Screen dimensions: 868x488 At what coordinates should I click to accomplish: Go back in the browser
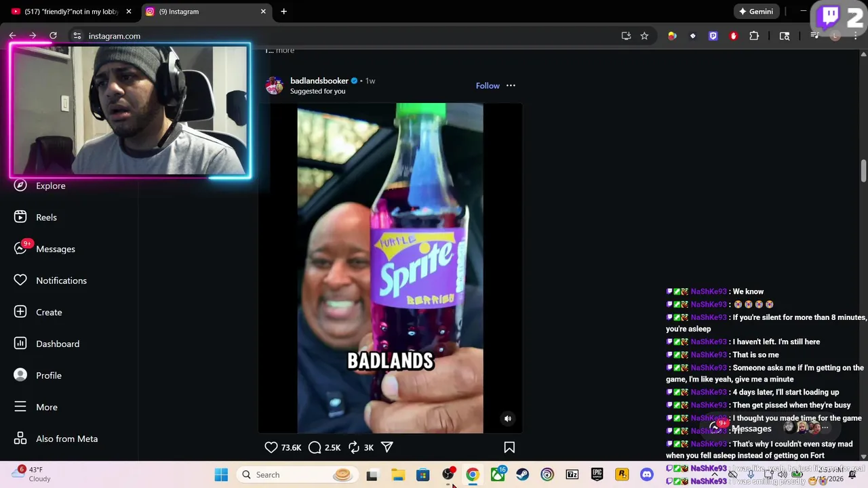click(x=12, y=36)
